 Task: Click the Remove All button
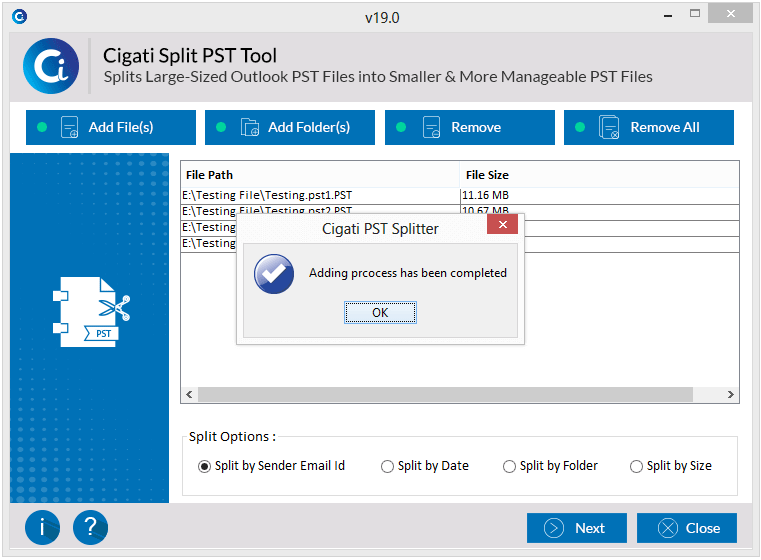648,127
